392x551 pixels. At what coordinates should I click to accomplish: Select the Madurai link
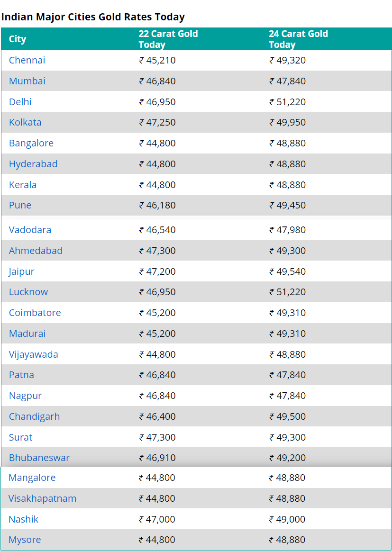pyautogui.click(x=27, y=333)
